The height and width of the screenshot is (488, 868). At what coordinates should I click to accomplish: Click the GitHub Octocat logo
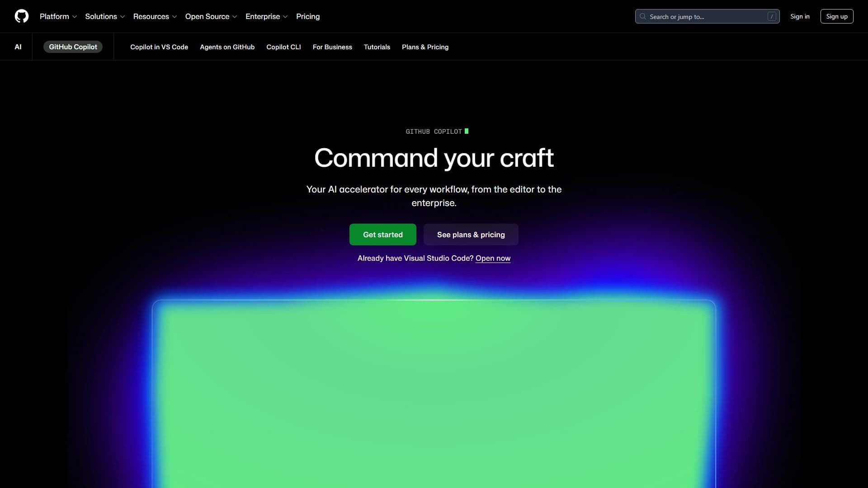[x=22, y=16]
